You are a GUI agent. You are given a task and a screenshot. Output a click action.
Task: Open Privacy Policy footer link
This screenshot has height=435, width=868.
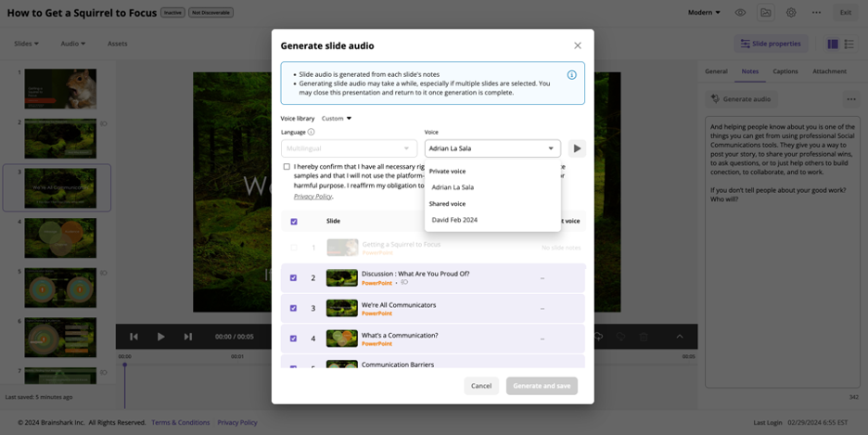pos(236,422)
